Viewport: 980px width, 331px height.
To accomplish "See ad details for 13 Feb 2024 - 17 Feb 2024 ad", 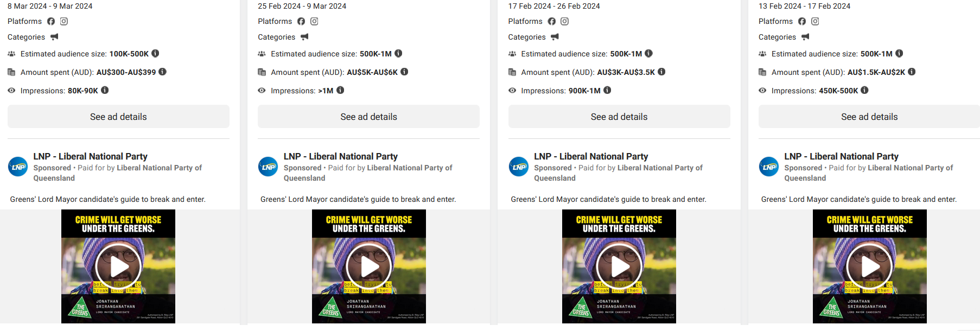I will [x=869, y=117].
